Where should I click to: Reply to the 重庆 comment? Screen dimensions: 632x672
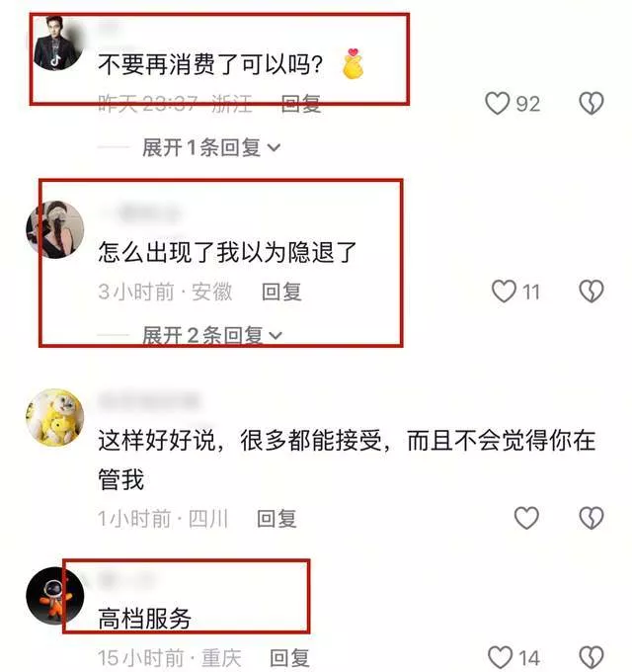[x=289, y=658]
